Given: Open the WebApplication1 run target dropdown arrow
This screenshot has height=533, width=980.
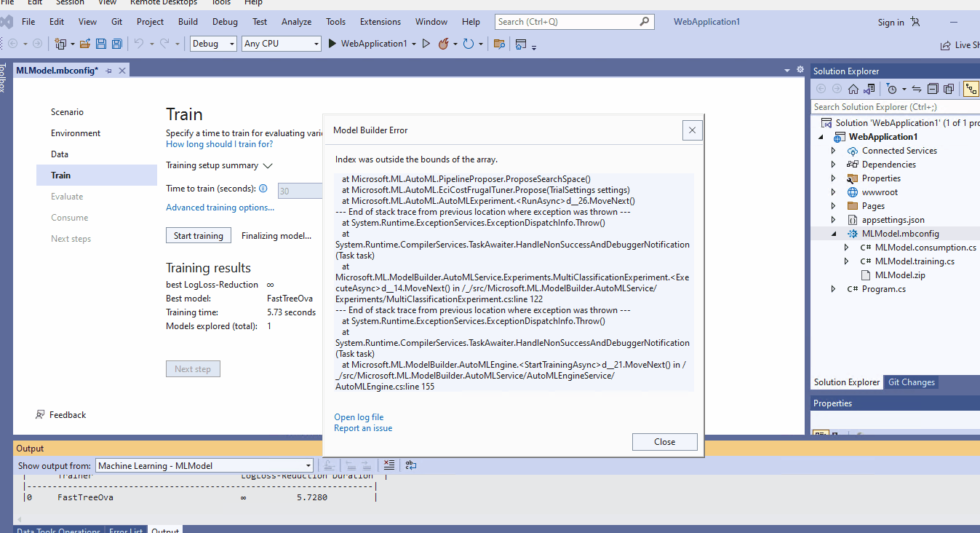Looking at the screenshot, I should [x=414, y=44].
